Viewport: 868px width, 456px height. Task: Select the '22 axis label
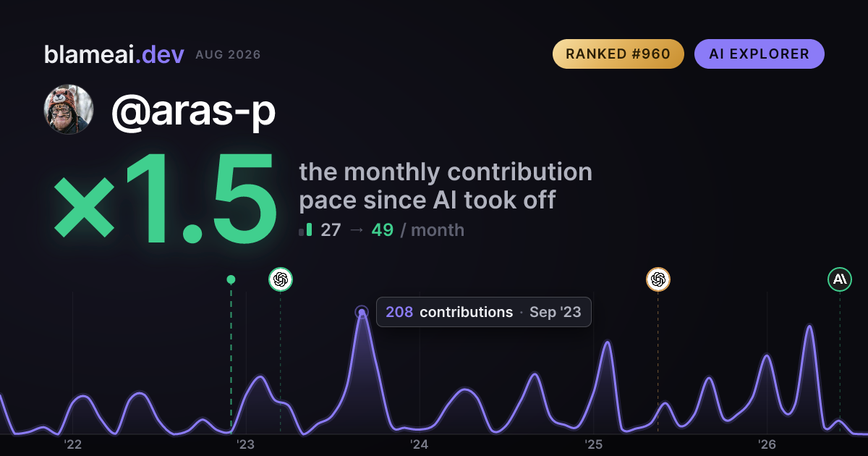(x=73, y=444)
